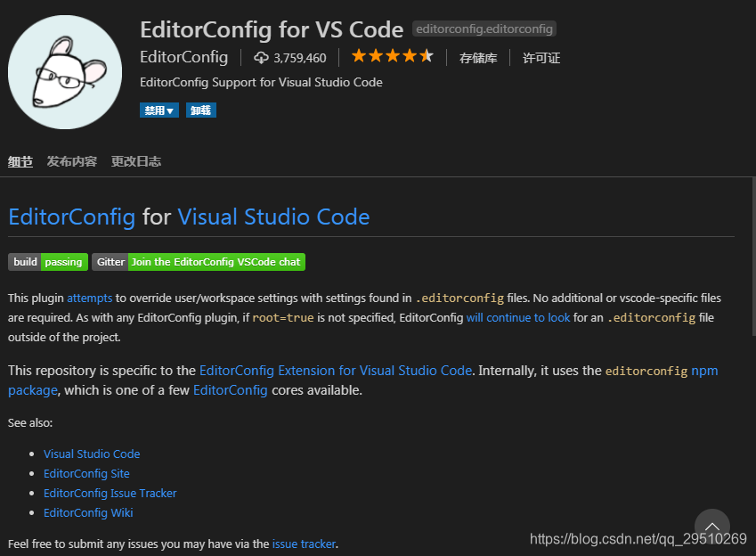This screenshot has width=756, height=556.
Task: Click the editorconfig.editorconfig identifier badge
Action: pos(484,29)
